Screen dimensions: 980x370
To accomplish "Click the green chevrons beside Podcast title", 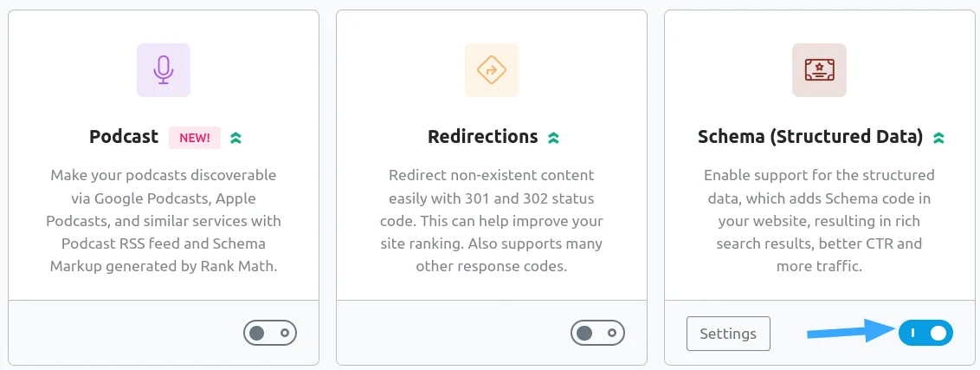I will point(235,137).
